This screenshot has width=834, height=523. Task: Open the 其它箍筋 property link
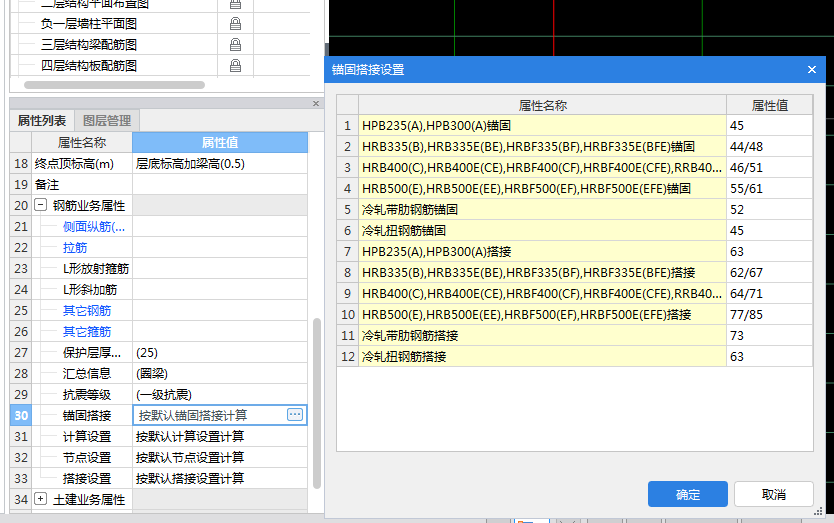point(87,331)
